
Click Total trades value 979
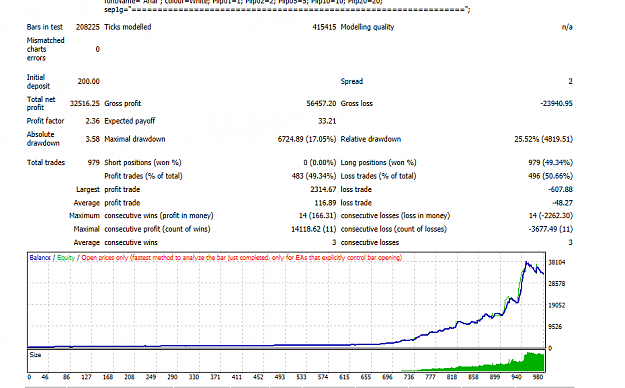tap(93, 163)
